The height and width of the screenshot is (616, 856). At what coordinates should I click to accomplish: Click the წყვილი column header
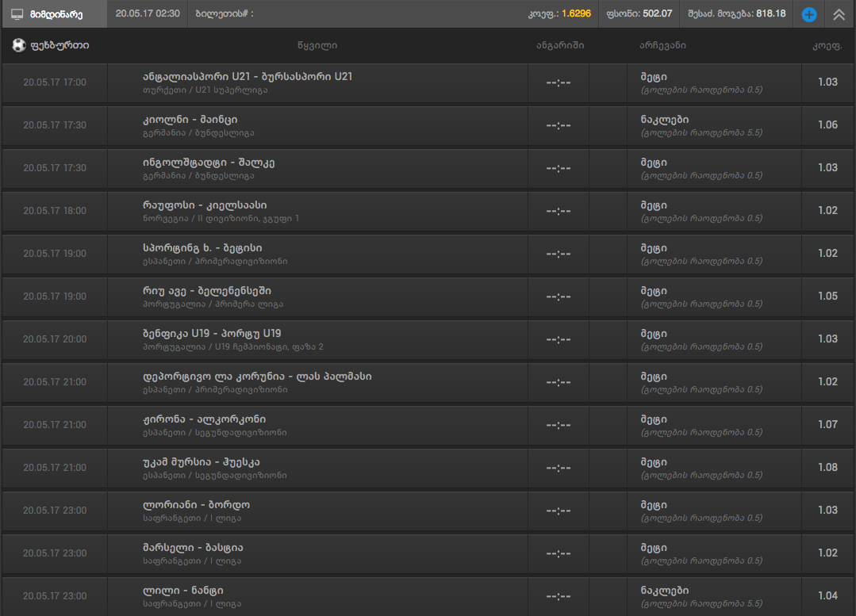tap(317, 46)
